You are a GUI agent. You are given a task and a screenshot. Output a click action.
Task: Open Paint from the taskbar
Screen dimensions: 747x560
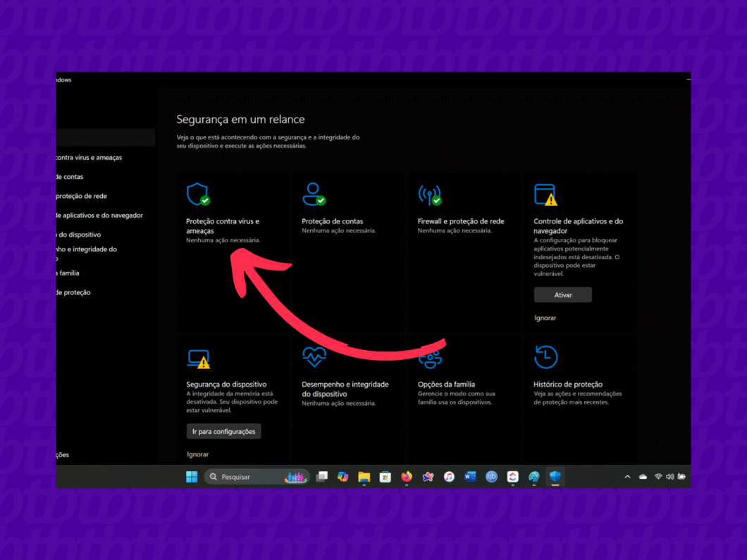pos(533,477)
